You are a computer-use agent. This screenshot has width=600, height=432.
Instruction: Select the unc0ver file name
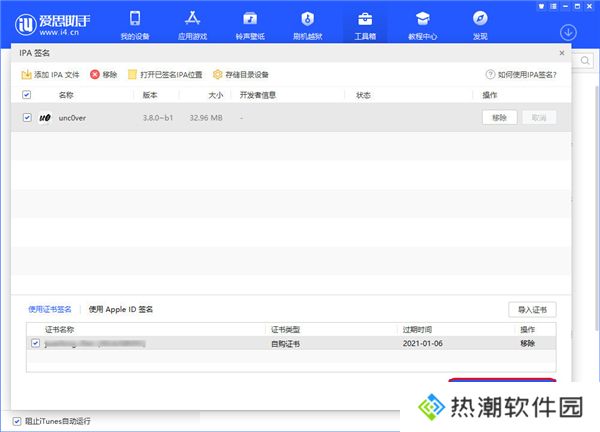click(72, 118)
